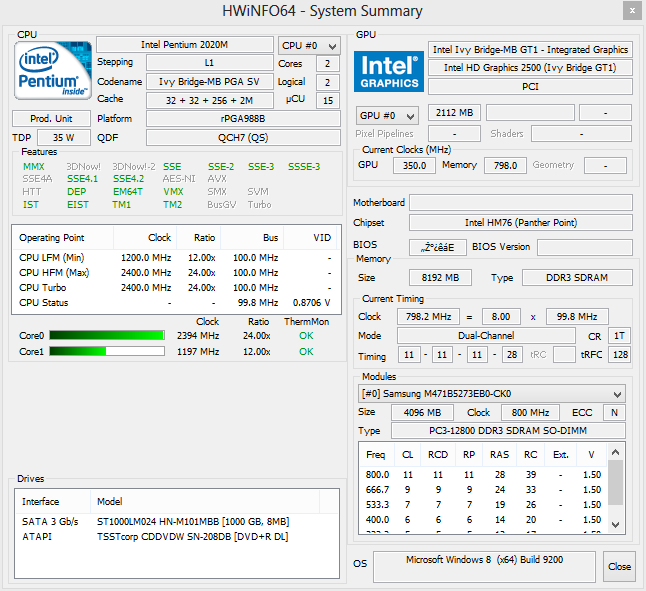
Task: Click the Memory Size 8192 MB field
Action: [440, 278]
